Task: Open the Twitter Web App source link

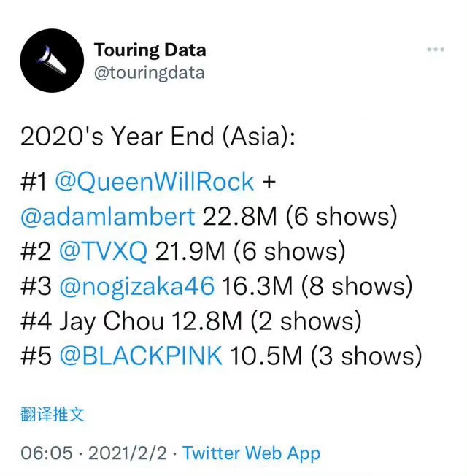Action: pos(251,453)
